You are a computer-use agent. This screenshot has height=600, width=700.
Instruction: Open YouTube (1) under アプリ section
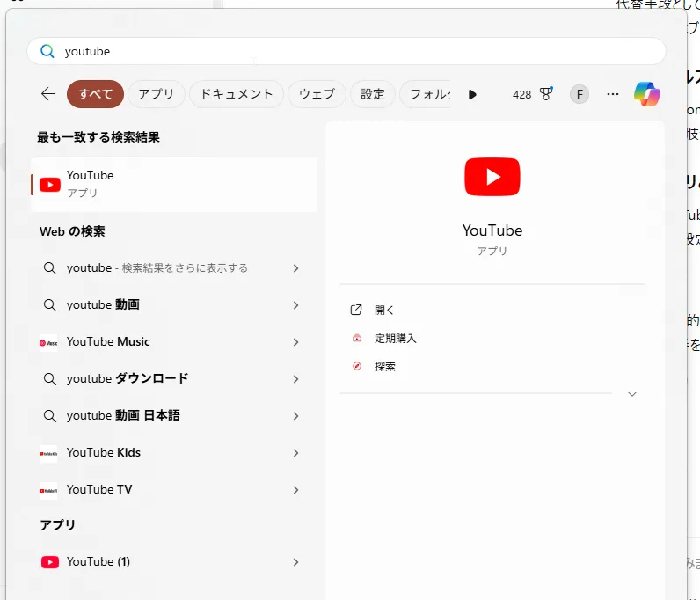171,562
